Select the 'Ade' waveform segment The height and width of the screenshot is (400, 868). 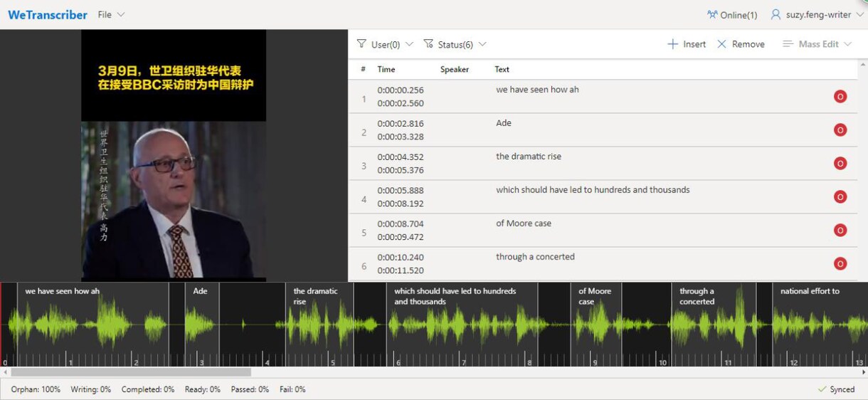(202, 325)
